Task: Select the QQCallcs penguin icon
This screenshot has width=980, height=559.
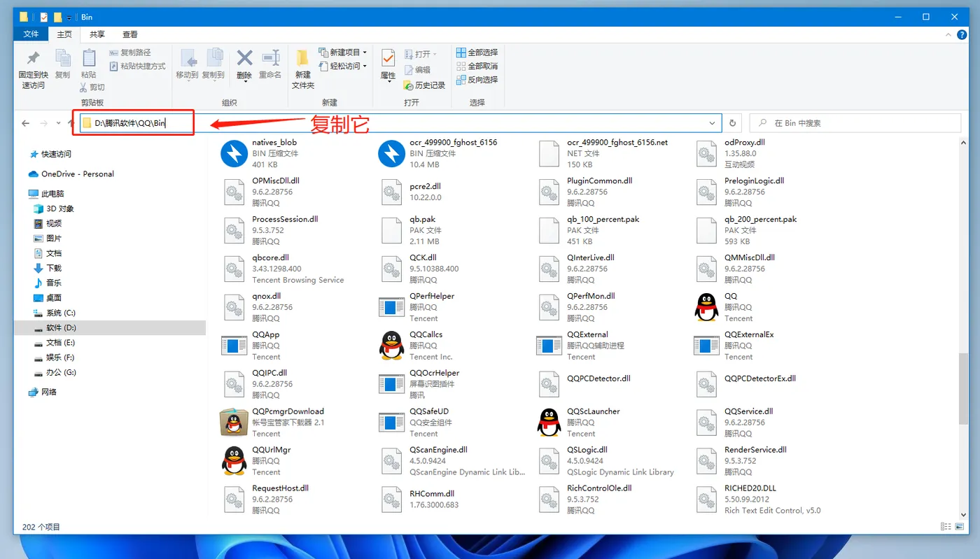Action: pos(391,346)
